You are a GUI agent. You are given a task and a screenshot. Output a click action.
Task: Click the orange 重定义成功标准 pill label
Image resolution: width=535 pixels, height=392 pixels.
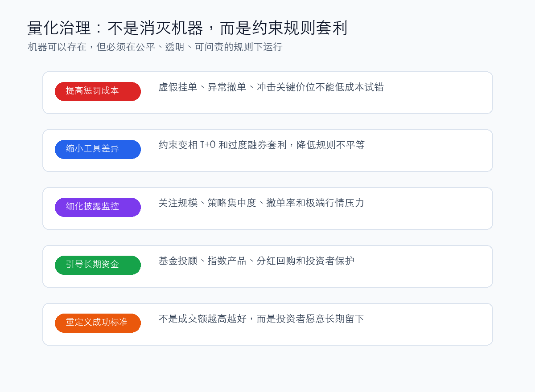(x=98, y=323)
